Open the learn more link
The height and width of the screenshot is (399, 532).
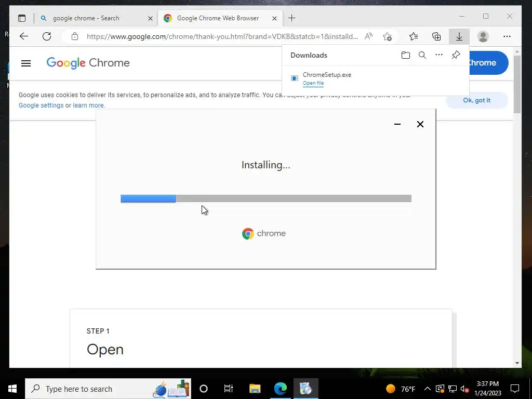click(88, 105)
